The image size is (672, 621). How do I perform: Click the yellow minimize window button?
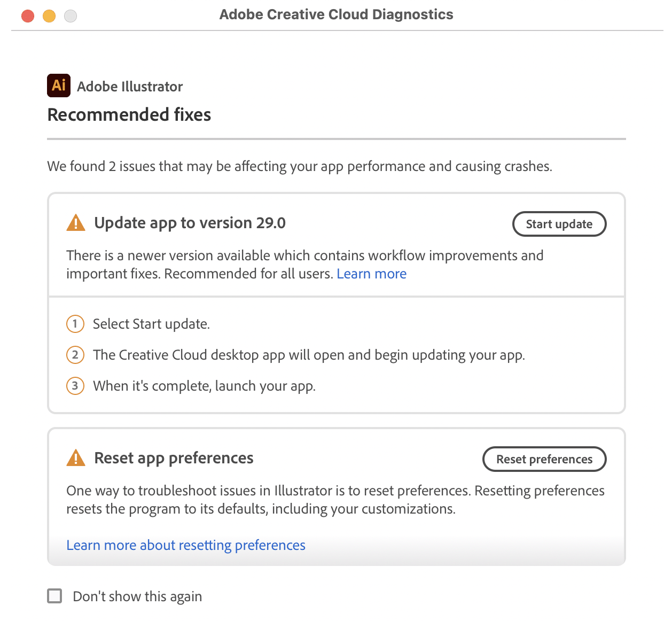[49, 16]
